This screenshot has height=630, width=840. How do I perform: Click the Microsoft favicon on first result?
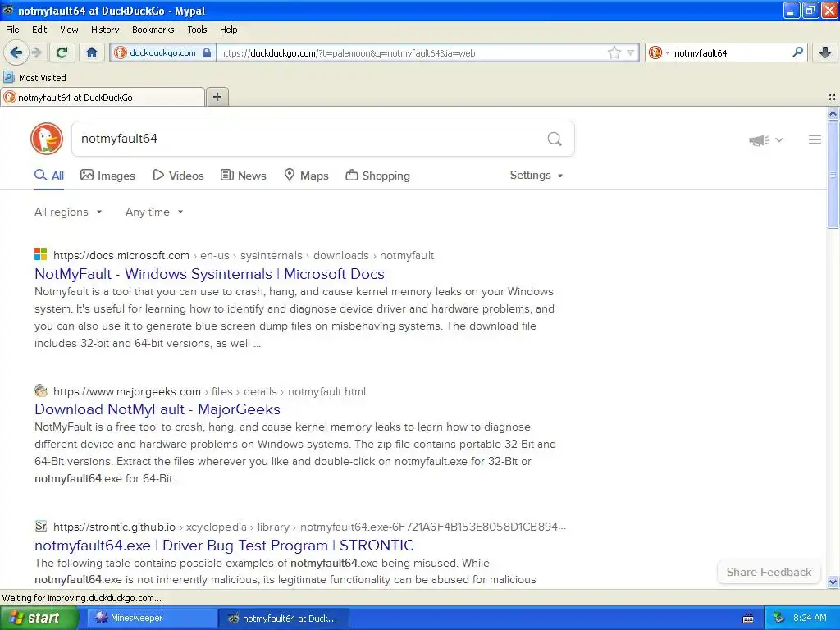[41, 254]
